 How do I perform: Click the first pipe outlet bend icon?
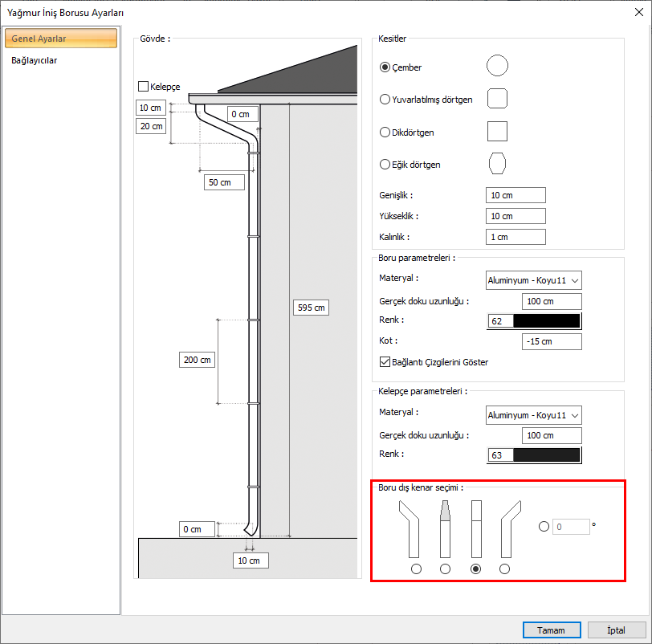click(413, 528)
